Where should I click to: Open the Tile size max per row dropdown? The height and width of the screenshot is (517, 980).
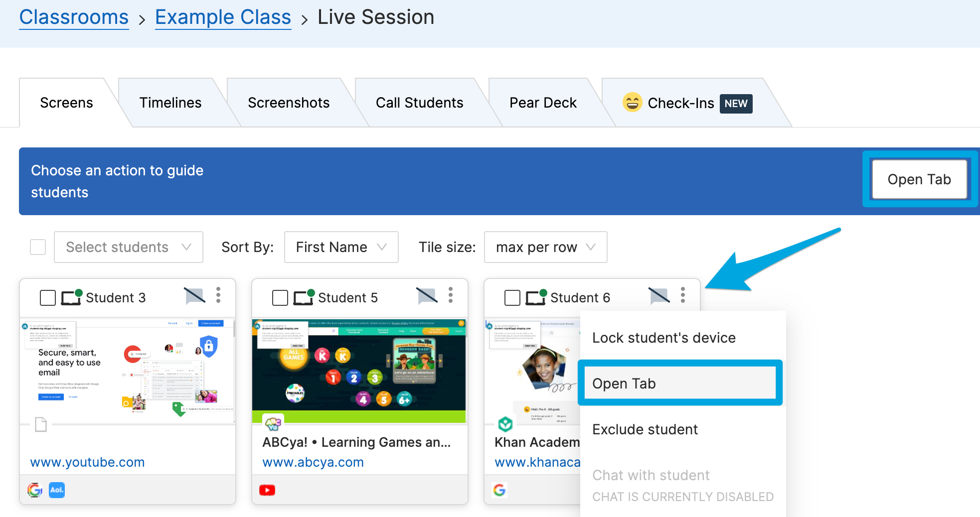click(x=546, y=247)
